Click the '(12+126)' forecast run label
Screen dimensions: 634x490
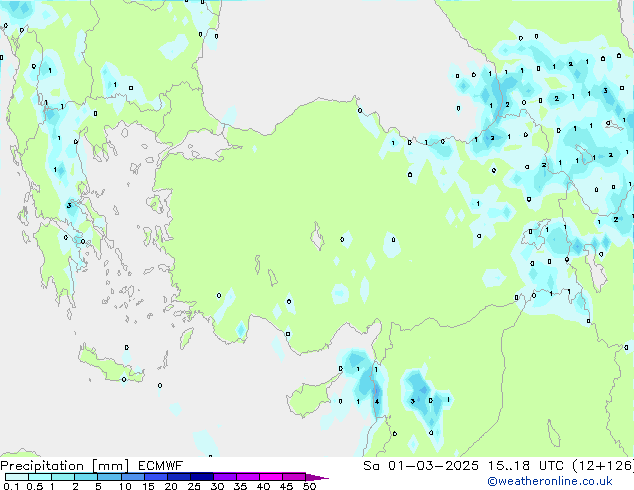[x=603, y=466]
